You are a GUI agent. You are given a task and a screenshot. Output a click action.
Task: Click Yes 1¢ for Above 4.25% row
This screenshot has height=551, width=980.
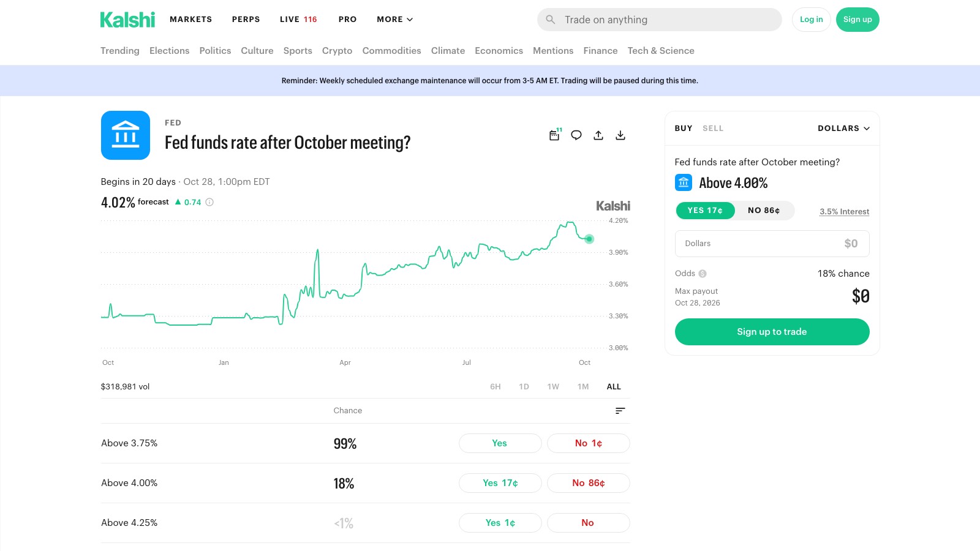500,523
